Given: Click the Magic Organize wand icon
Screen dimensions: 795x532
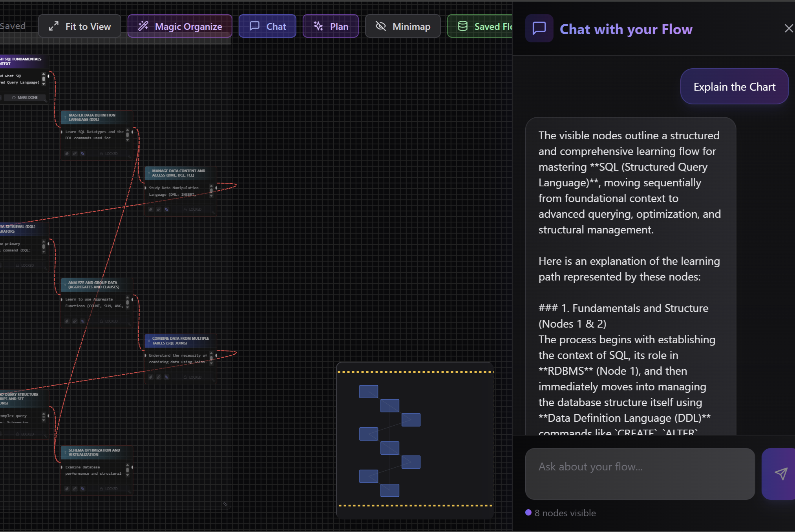Looking at the screenshot, I should coord(143,26).
